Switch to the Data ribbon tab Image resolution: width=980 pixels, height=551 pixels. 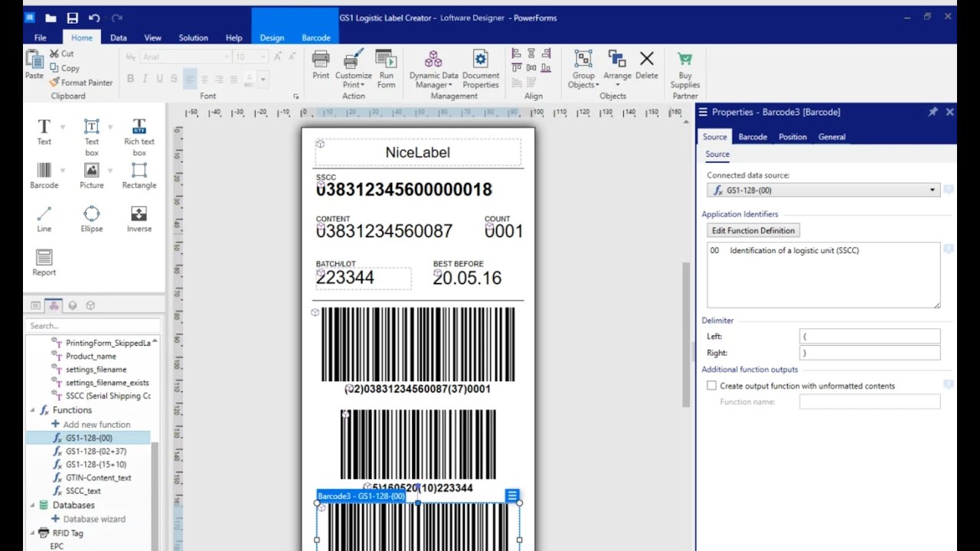pos(119,37)
